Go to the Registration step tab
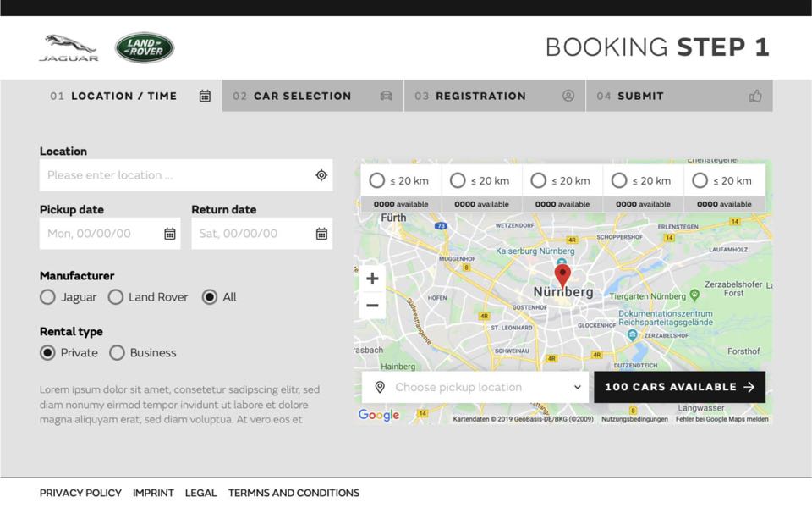 tap(494, 96)
